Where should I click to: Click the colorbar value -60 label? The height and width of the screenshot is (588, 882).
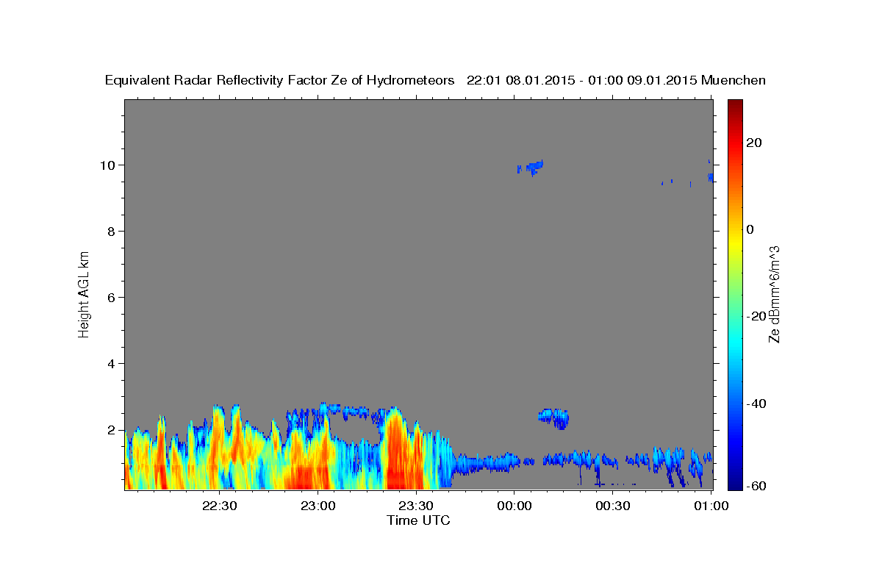(x=756, y=485)
